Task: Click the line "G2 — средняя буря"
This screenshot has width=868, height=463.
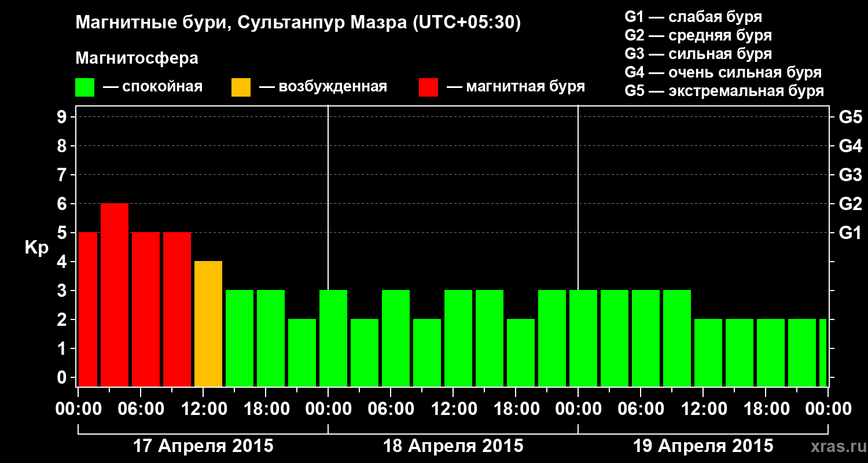Action: (x=698, y=35)
